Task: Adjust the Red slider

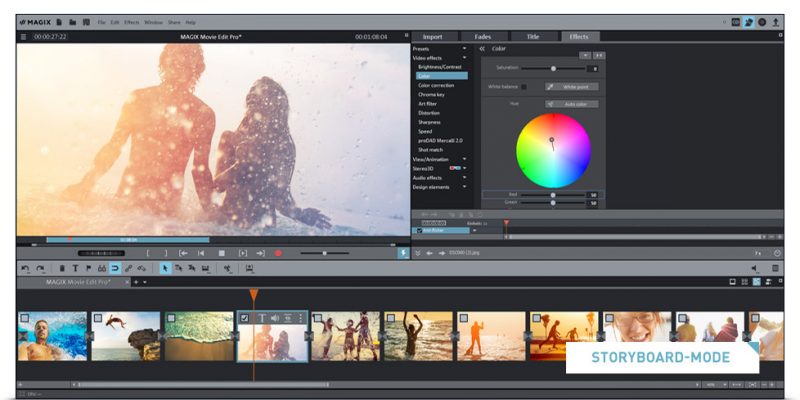Action: (553, 195)
